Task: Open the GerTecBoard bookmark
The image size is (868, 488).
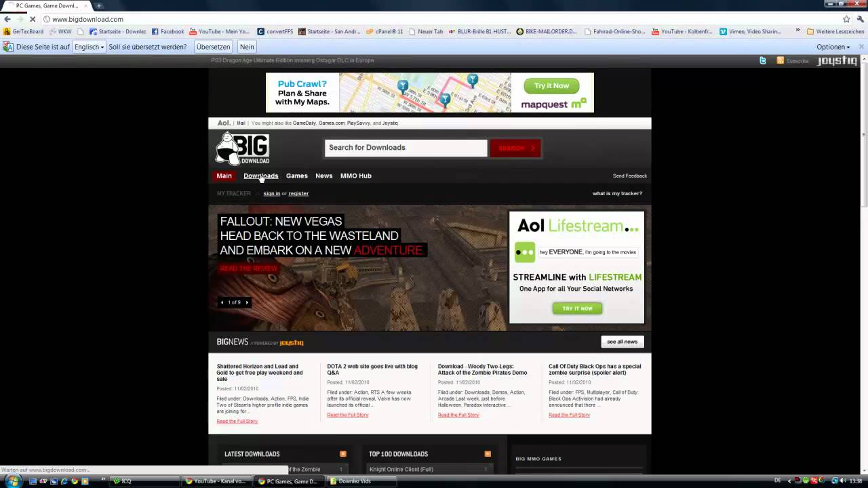Action: (x=24, y=31)
